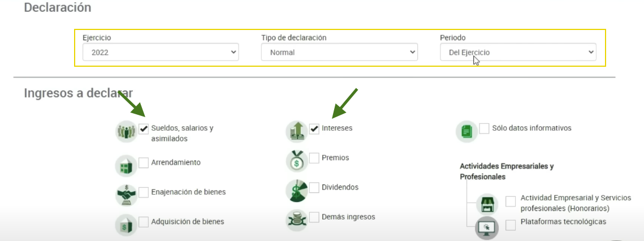Check the Demás ingresos checkbox
Screen dimensions: 644x241
tap(314, 217)
